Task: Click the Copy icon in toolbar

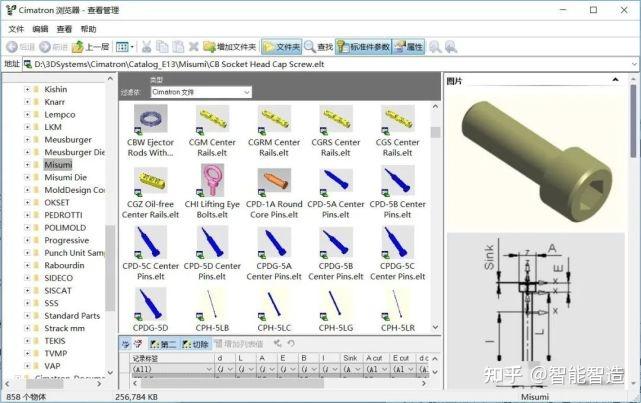Action: pos(162,47)
